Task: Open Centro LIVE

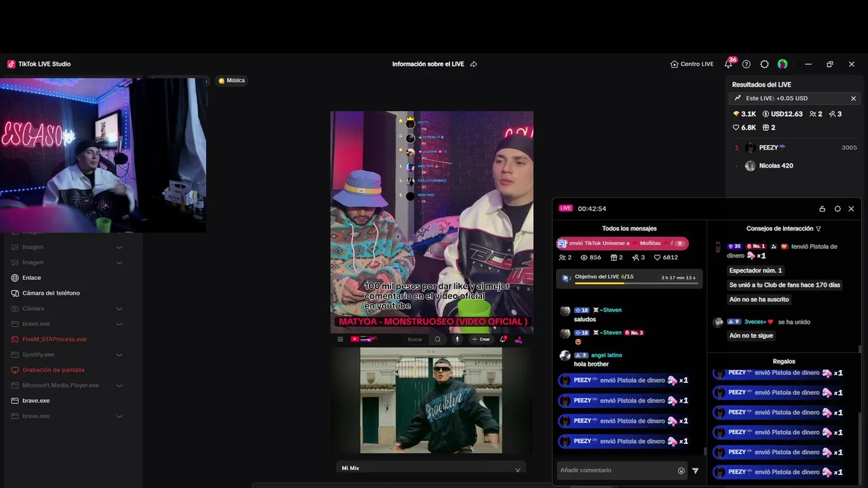Action: (x=692, y=64)
